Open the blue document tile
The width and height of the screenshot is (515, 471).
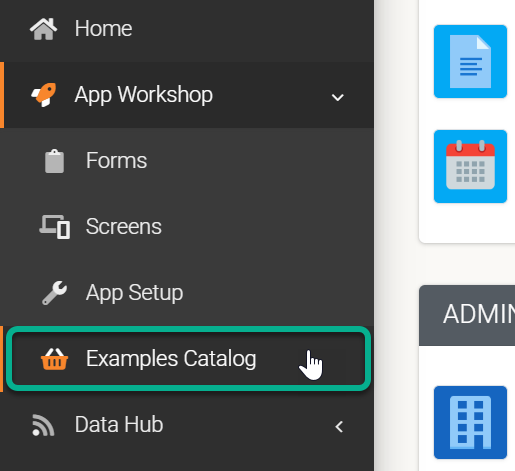[470, 62]
